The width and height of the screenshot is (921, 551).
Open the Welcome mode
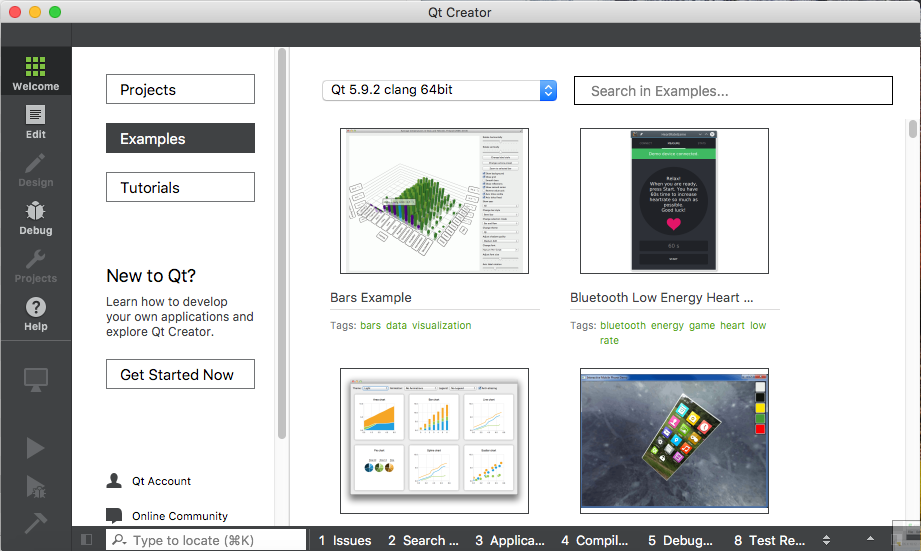(x=35, y=72)
